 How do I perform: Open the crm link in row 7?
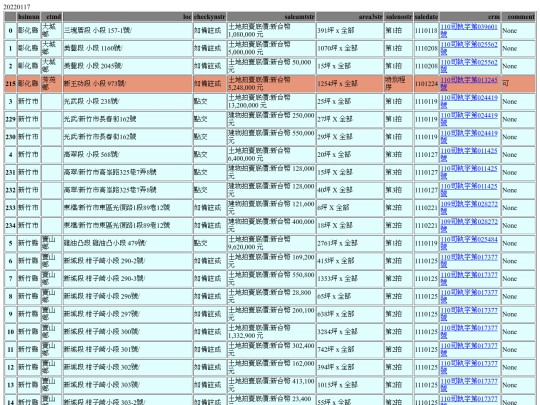tap(469, 279)
